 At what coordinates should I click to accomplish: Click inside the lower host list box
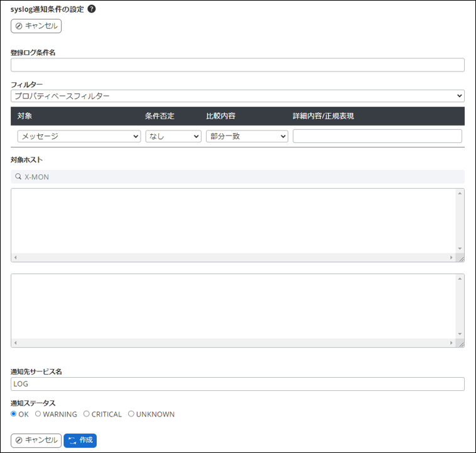coord(232,306)
